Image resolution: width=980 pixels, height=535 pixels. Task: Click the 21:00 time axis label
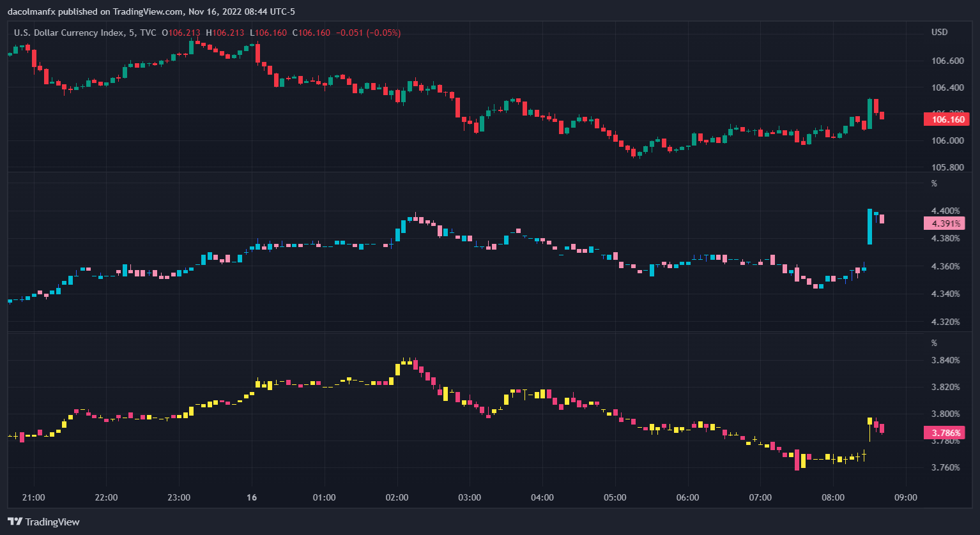(x=33, y=497)
